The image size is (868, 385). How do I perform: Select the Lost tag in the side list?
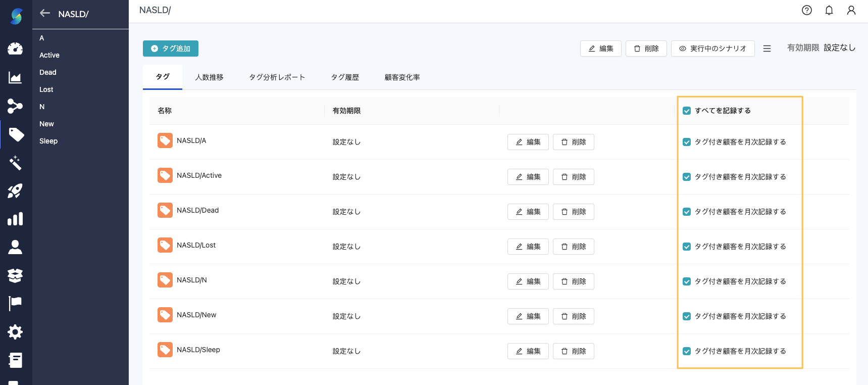click(46, 89)
